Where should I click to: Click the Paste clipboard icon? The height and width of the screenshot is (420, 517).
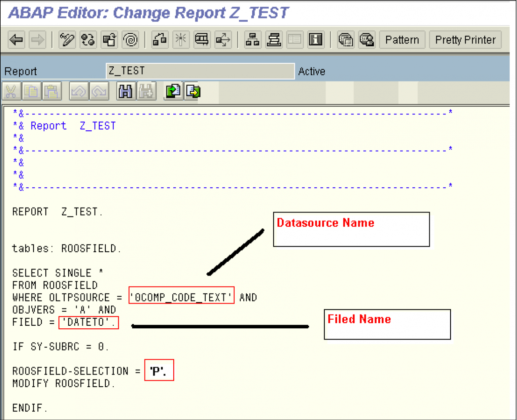(52, 91)
